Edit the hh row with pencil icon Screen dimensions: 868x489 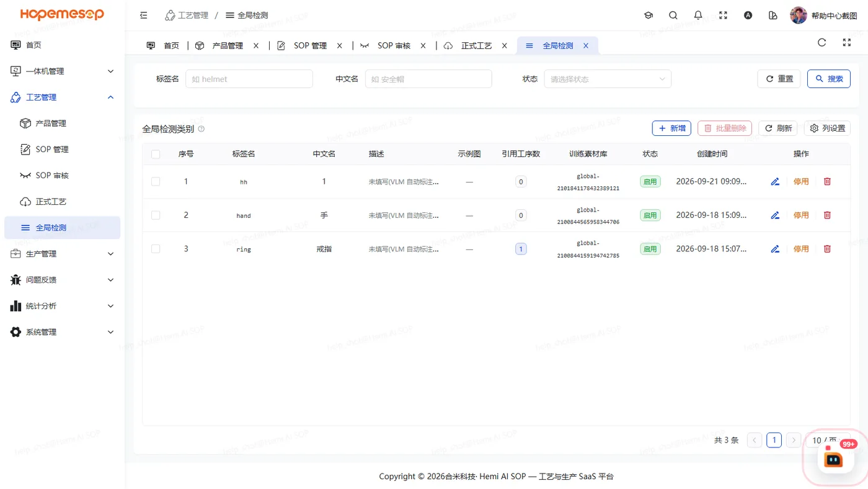pos(775,182)
